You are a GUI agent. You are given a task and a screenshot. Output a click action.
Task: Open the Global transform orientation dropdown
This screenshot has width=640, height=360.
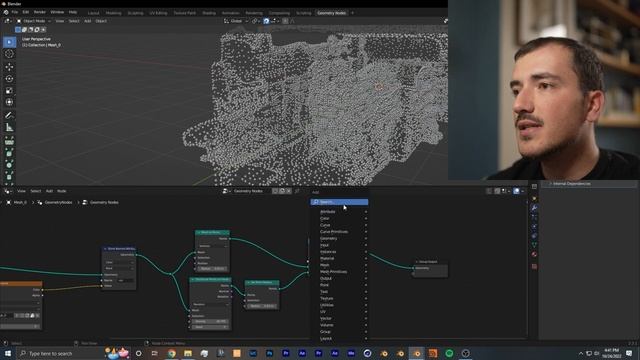click(236, 21)
